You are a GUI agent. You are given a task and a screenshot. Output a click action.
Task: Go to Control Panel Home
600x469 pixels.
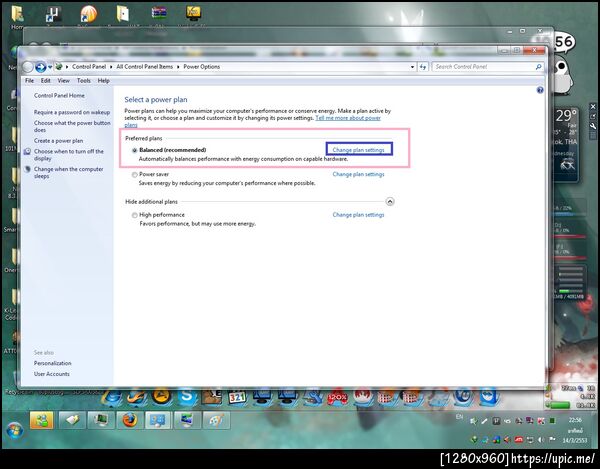[x=59, y=96]
